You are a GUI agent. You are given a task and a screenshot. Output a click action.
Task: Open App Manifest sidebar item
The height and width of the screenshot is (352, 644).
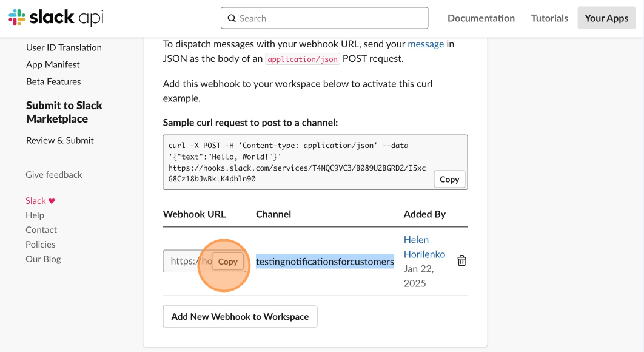(x=53, y=64)
